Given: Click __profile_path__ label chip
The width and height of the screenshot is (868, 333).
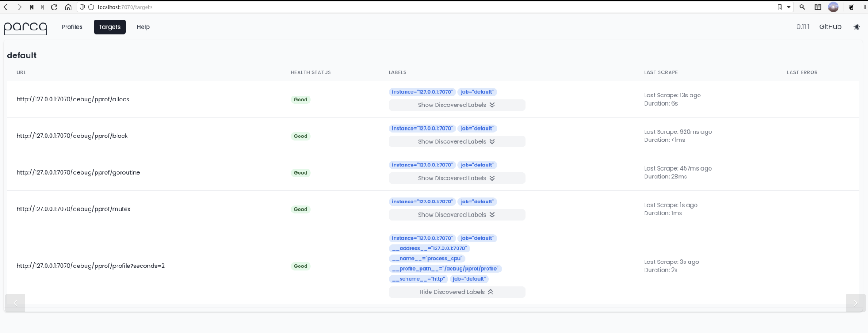Looking at the screenshot, I should (x=445, y=269).
